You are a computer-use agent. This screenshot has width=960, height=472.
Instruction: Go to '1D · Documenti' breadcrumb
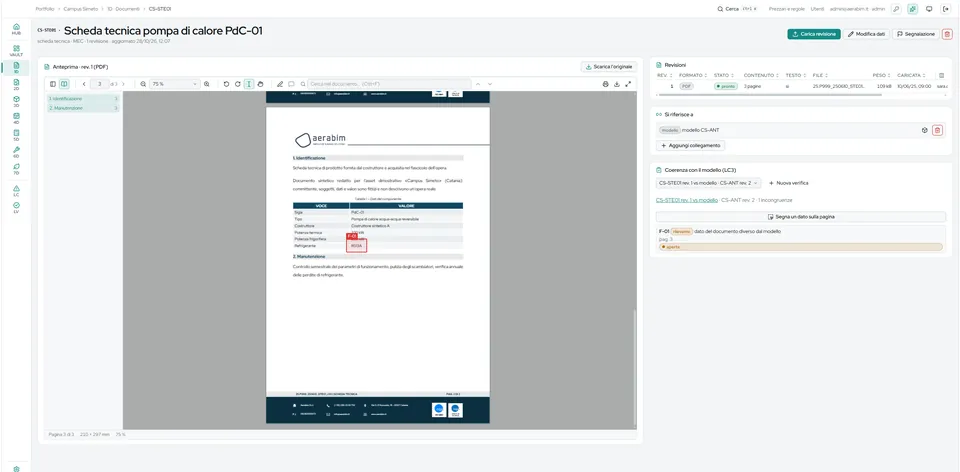[123, 9]
